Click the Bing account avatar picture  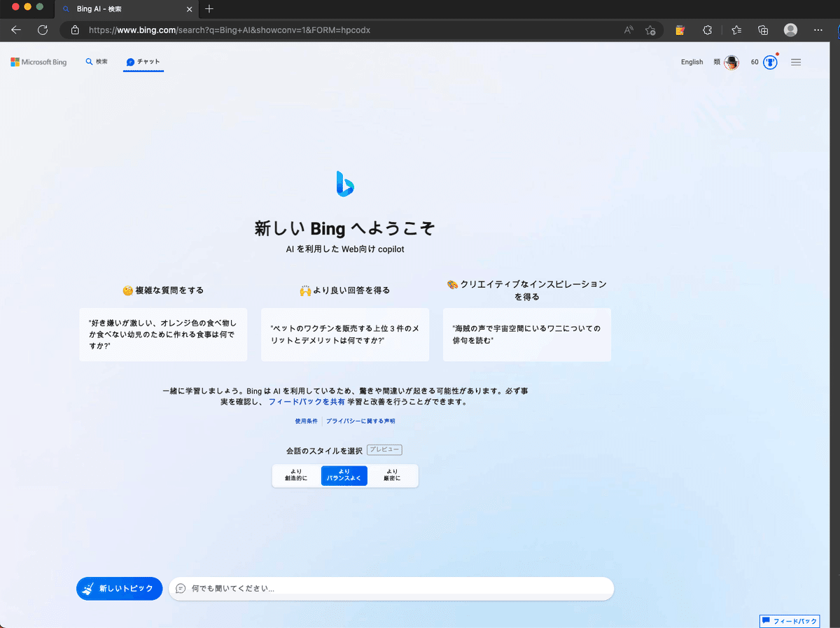tap(731, 62)
